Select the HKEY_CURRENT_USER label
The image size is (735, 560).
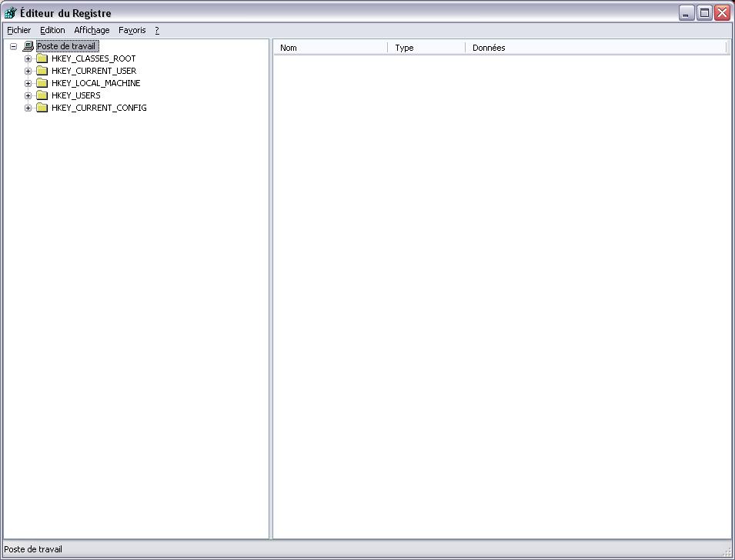click(94, 71)
